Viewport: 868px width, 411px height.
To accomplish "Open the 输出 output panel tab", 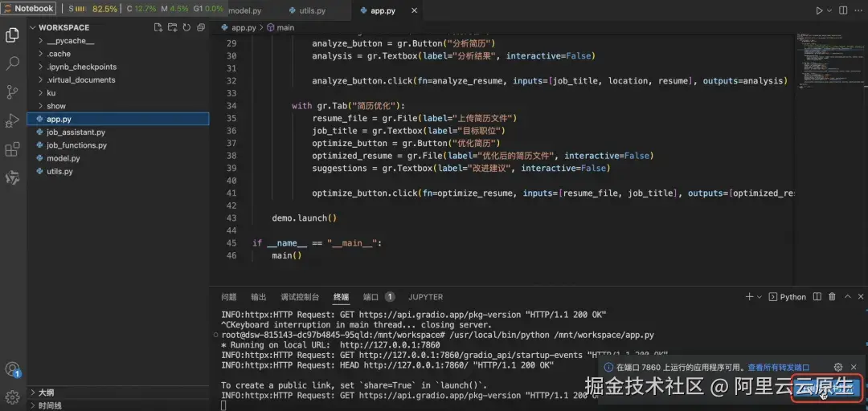I will click(x=259, y=297).
